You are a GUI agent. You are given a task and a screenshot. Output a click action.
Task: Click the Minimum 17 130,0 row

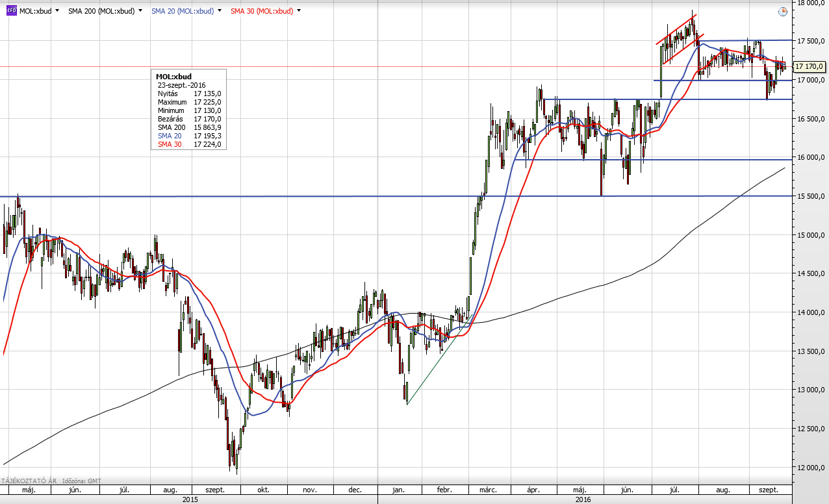click(x=189, y=110)
